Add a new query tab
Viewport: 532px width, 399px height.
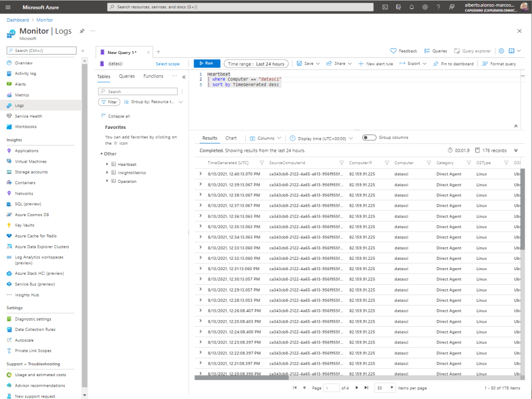point(159,52)
